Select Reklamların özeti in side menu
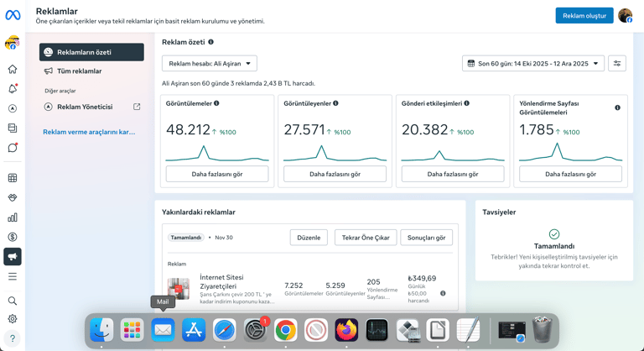644x351 pixels. (91, 52)
